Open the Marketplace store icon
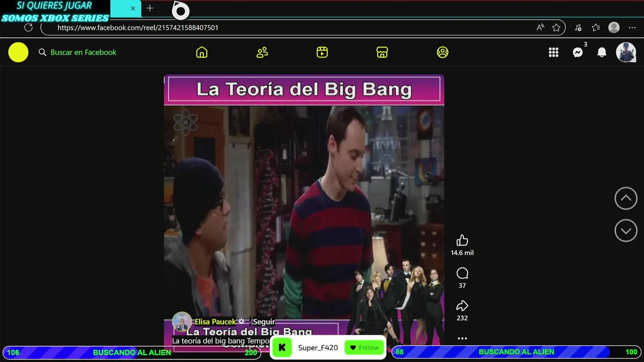 point(382,52)
